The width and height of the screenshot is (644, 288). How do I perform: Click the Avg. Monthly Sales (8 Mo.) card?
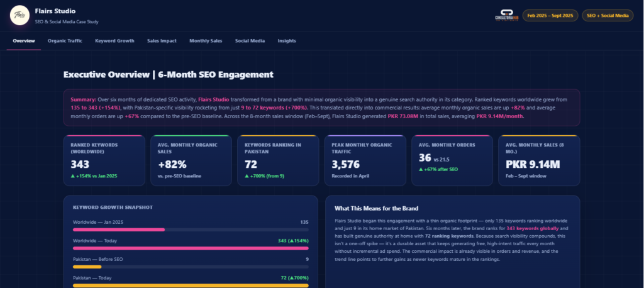click(539, 160)
